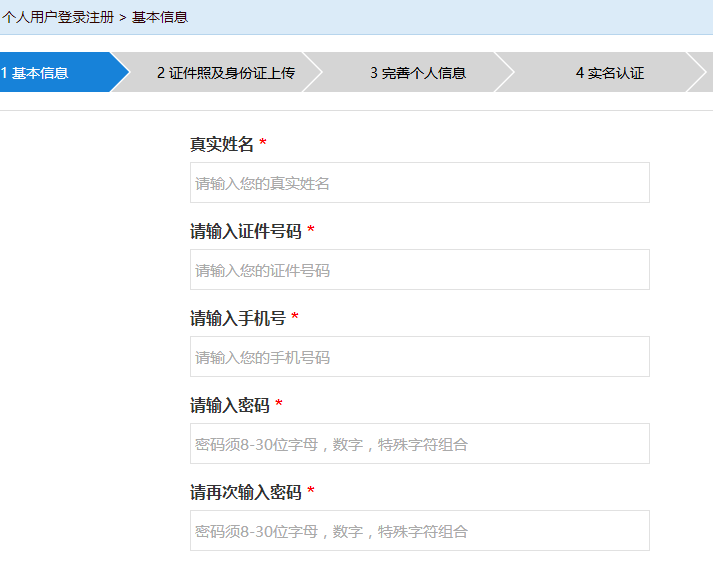The height and width of the screenshot is (562, 713).
Task: Click the first password input box
Action: (419, 444)
